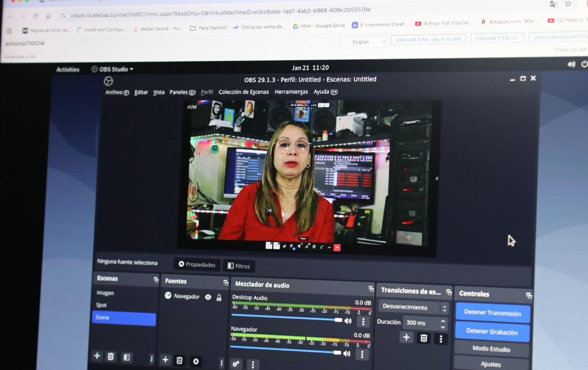Open the Herramientas menu
Screen dimensions: 588x370
[291, 92]
